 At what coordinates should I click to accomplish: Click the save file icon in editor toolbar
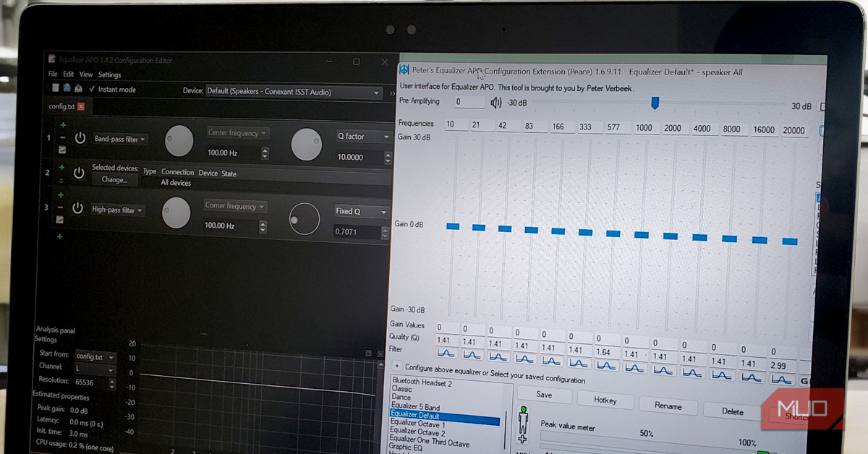click(78, 88)
